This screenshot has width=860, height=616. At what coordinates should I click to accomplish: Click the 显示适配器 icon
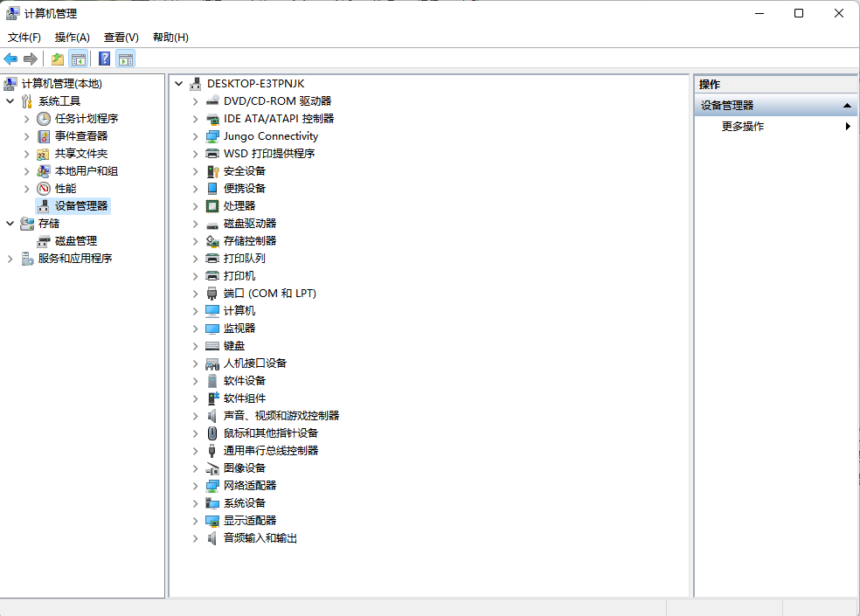212,521
